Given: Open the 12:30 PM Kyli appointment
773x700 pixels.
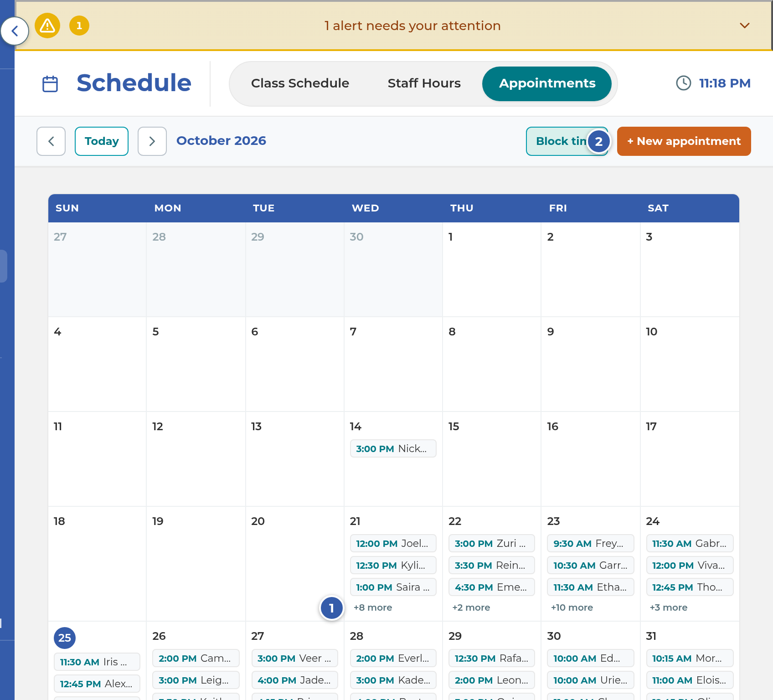Looking at the screenshot, I should 393,565.
